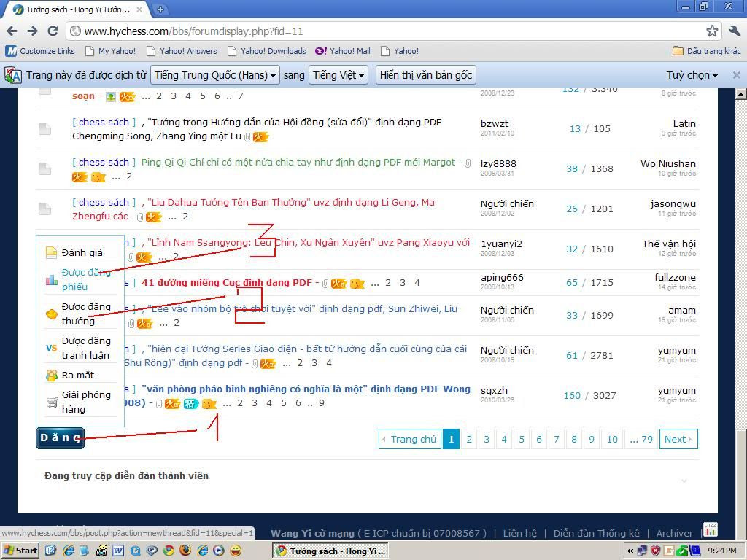This screenshot has width=747, height=560.
Task: Jump to last page ... 79
Action: pos(641,439)
